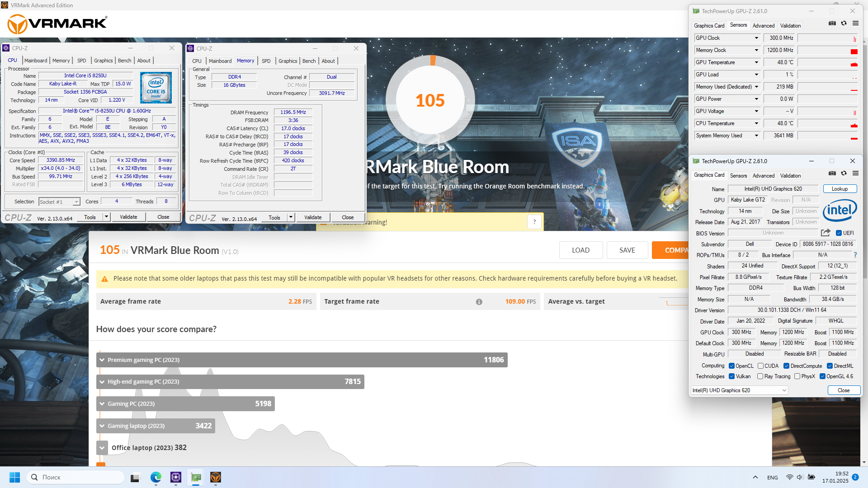Image resolution: width=868 pixels, height=488 pixels.
Task: Launch Microsoft Edge from the taskbar
Action: [156, 477]
